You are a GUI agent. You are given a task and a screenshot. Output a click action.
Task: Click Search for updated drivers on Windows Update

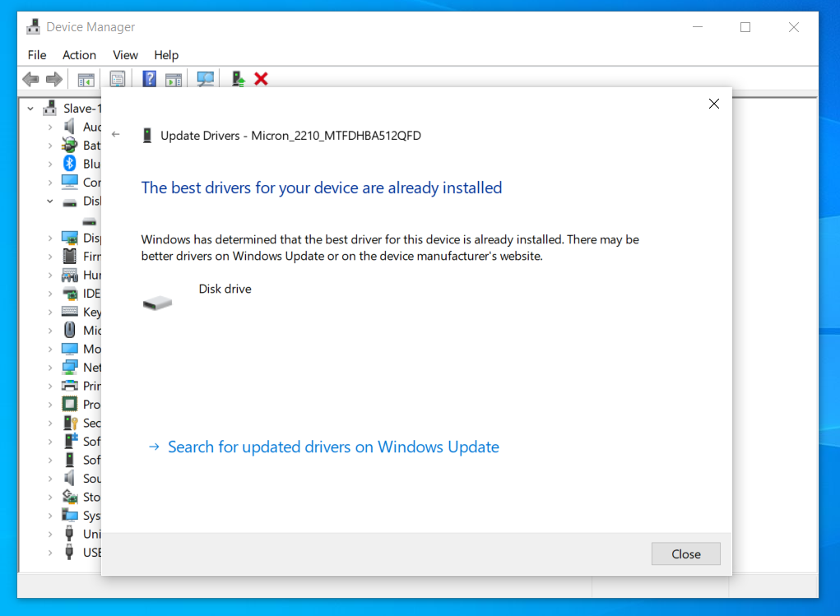[x=333, y=447]
